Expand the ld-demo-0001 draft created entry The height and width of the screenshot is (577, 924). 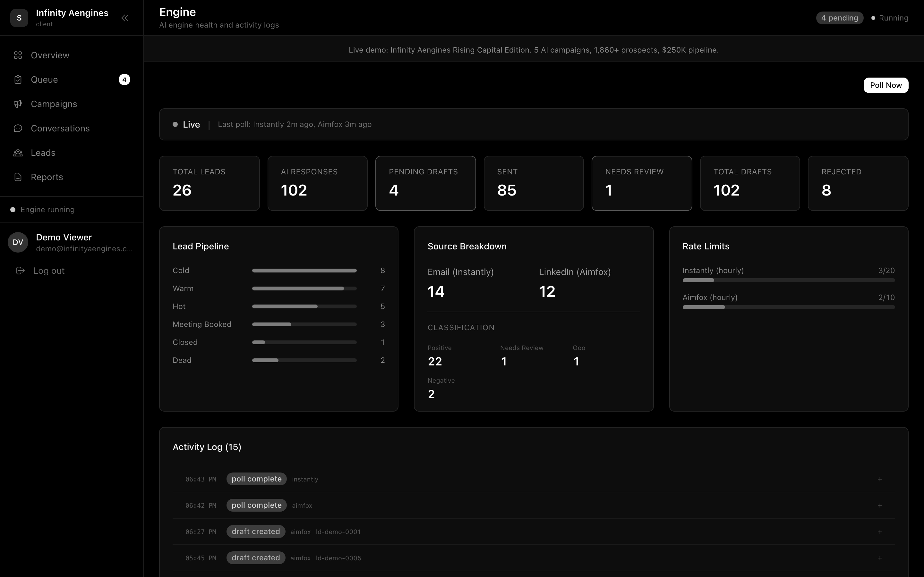coord(880,532)
